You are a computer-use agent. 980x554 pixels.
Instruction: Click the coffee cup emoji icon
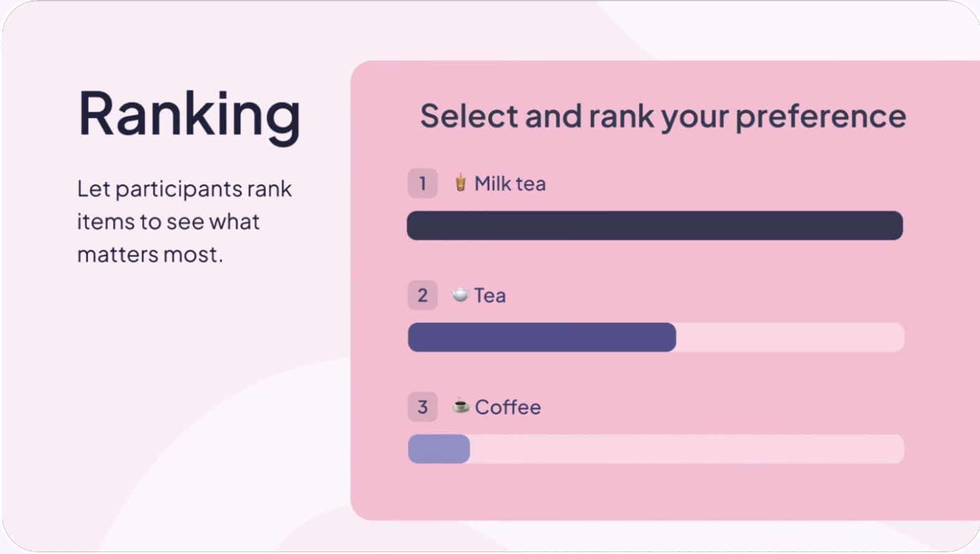461,406
